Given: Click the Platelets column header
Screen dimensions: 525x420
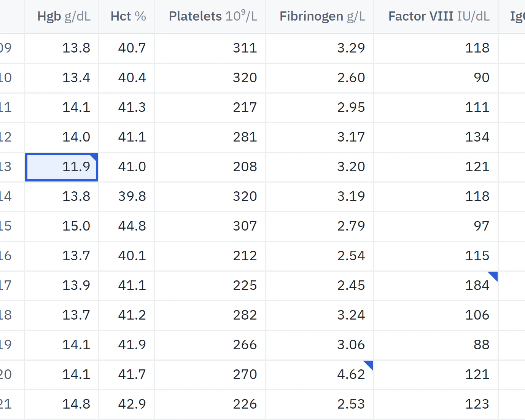Looking at the screenshot, I should pos(210,16).
